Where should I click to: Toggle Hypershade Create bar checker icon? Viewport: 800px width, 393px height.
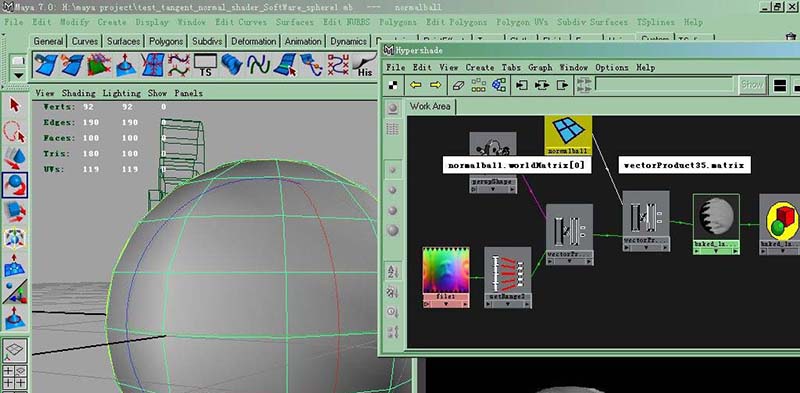tap(393, 85)
